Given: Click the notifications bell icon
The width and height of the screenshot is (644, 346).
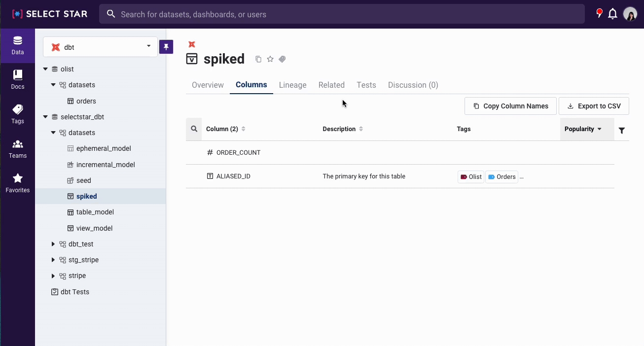Looking at the screenshot, I should (x=612, y=14).
